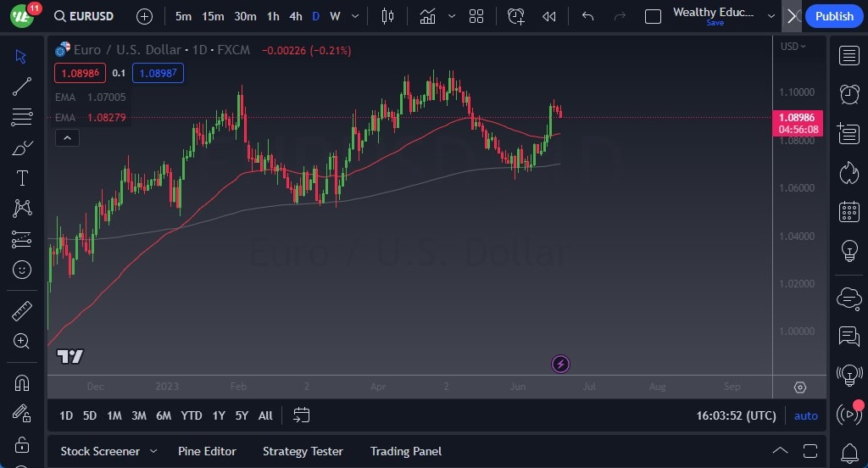Expand the USD currency dropdown
The width and height of the screenshot is (868, 468).
[x=793, y=46]
